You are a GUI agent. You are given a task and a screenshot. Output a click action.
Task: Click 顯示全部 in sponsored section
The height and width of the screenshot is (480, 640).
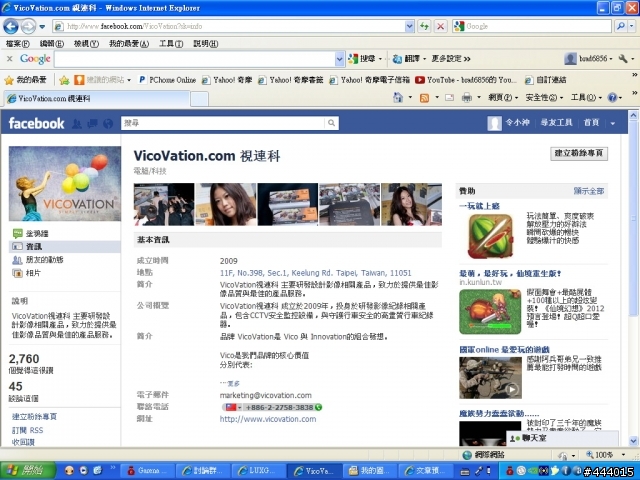click(x=589, y=191)
